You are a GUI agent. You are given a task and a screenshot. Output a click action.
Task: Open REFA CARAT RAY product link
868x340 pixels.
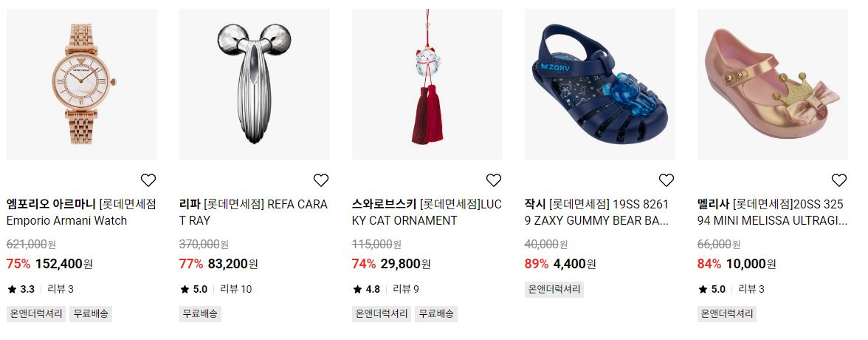coord(254,212)
